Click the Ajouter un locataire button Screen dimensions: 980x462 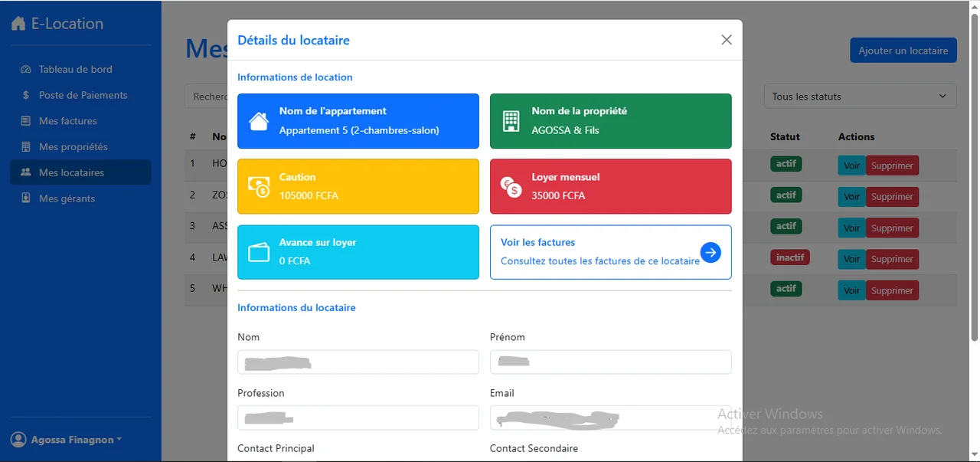903,51
